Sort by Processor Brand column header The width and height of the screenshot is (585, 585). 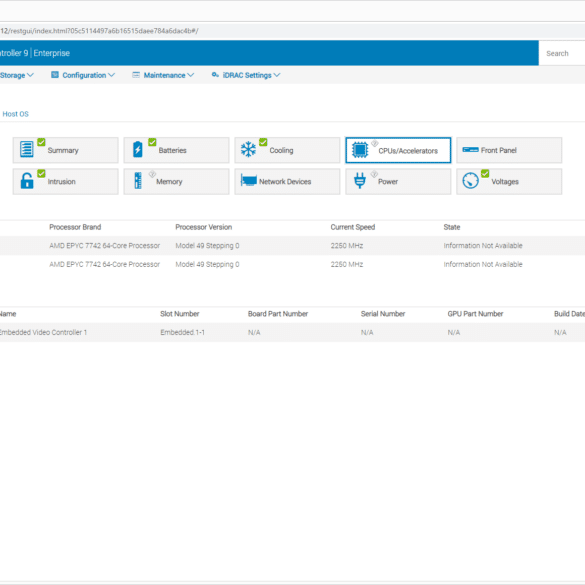click(x=75, y=227)
